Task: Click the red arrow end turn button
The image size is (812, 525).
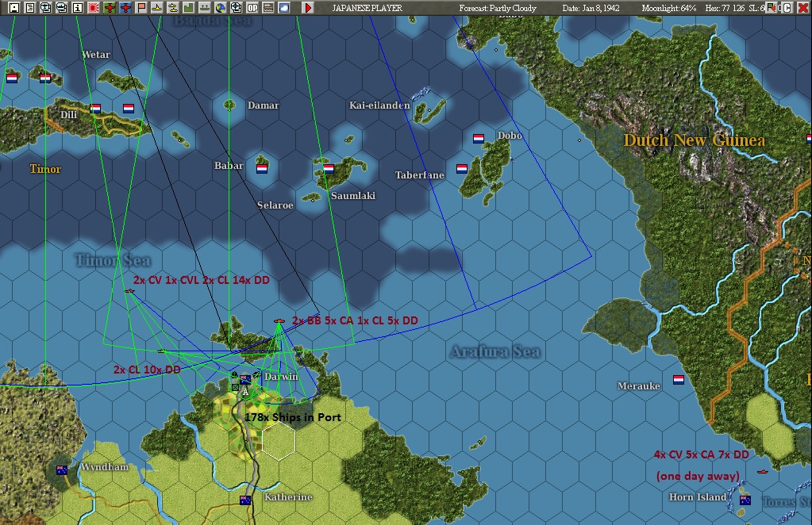Action: [308, 8]
